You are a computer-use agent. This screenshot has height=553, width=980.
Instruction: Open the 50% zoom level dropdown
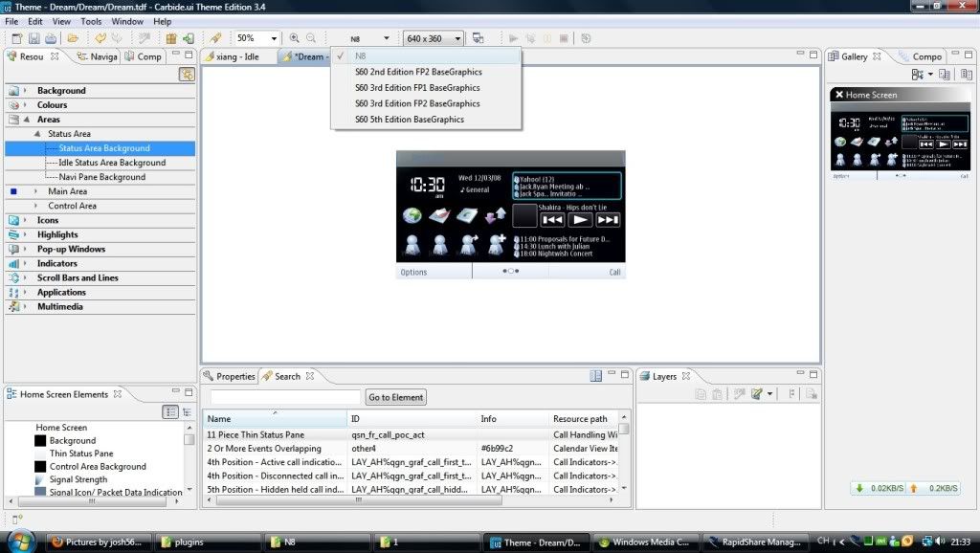[x=257, y=38]
